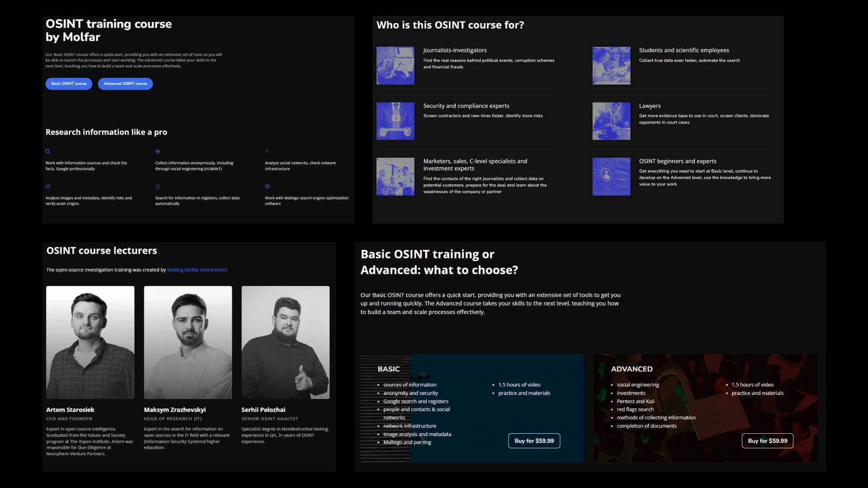868x488 pixels.
Task: Click the 'completion of documents' bullet
Action: pyautogui.click(x=646, y=426)
